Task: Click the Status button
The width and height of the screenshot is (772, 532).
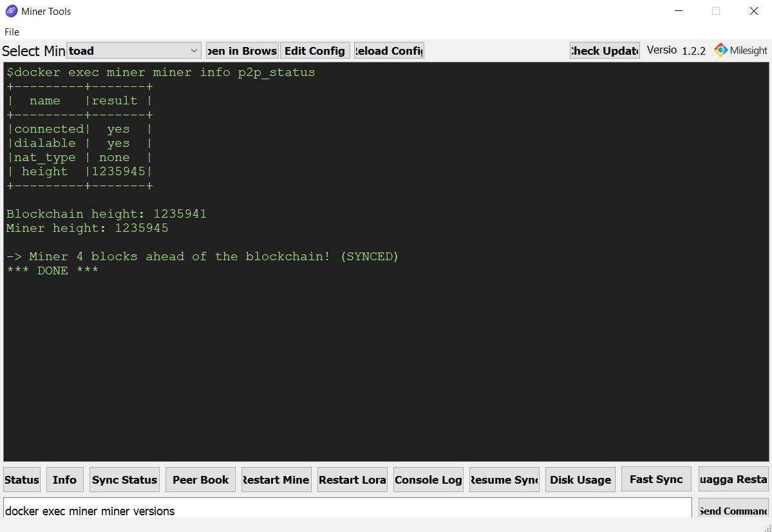Action: tap(22, 480)
